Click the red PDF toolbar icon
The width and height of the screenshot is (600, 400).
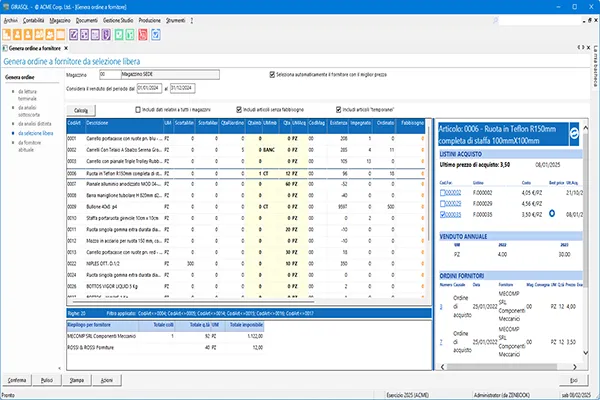point(143,34)
